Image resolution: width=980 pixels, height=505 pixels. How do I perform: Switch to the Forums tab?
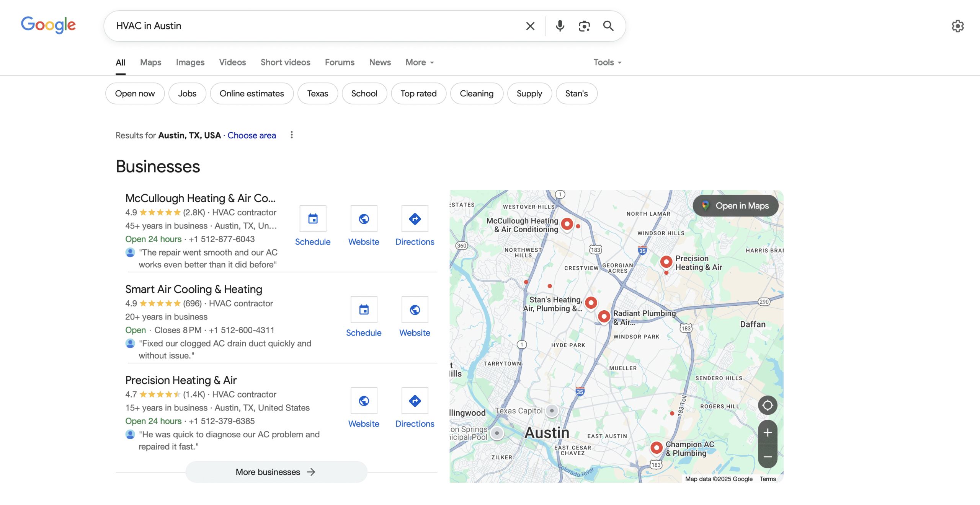coord(340,62)
